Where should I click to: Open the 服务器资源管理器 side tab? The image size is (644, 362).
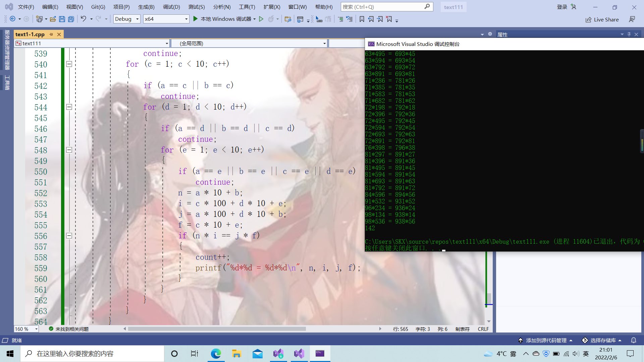click(x=7, y=50)
